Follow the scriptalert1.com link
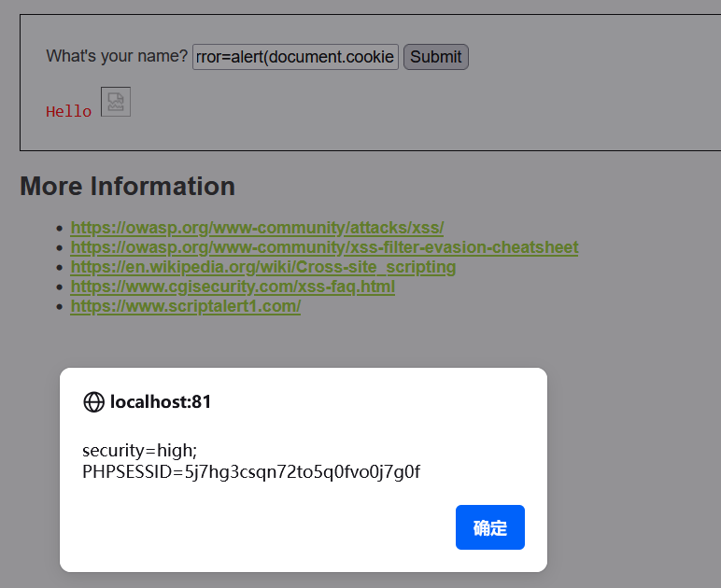Screen dimensions: 721x588 (x=185, y=306)
